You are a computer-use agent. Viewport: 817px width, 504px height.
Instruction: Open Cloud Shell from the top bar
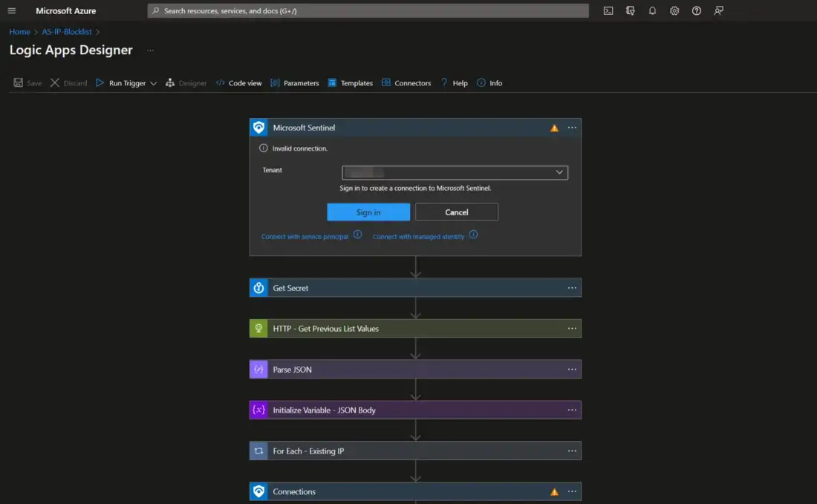pos(608,11)
